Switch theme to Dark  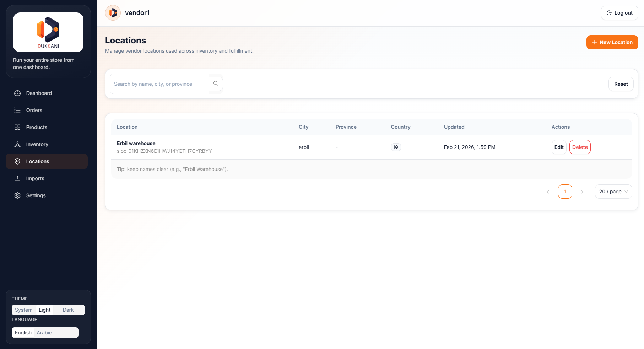[x=68, y=310]
